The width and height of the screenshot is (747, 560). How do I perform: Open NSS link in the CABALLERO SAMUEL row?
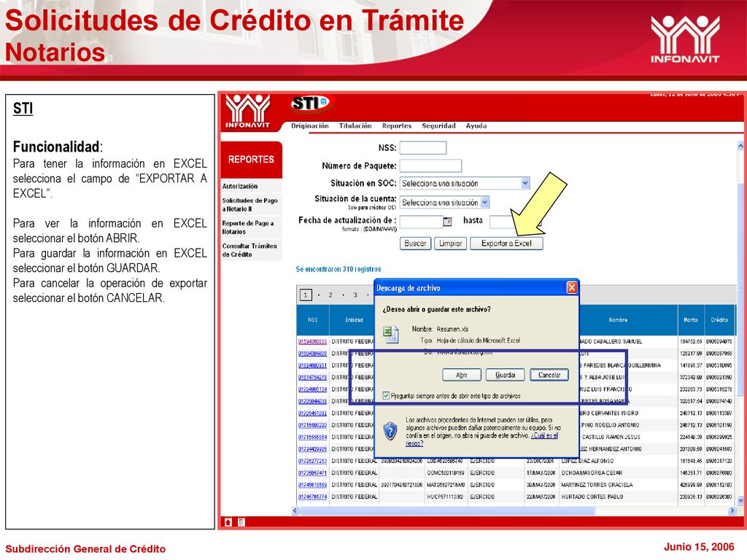pyautogui.click(x=312, y=341)
